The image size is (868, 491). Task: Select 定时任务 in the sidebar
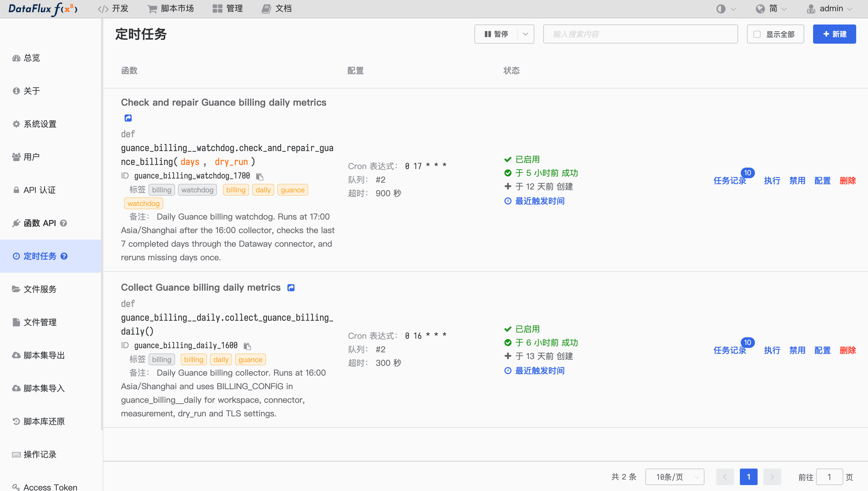50,256
